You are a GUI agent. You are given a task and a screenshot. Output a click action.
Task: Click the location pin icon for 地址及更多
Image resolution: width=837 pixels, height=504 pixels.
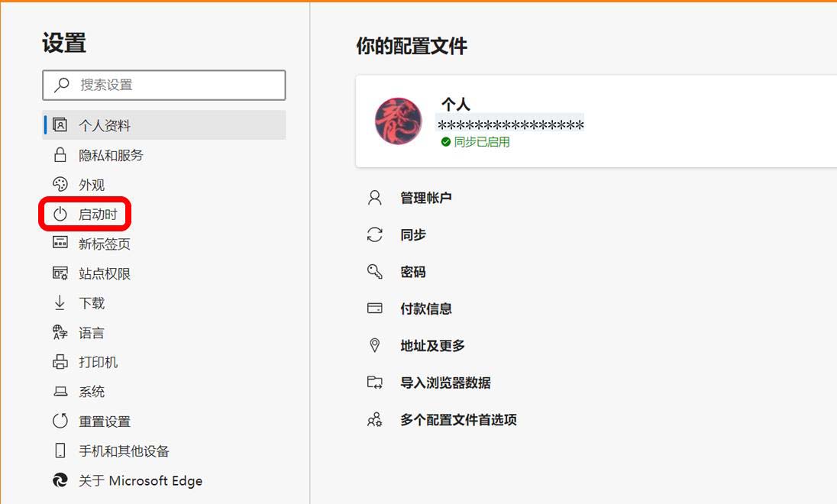pyautogui.click(x=374, y=345)
